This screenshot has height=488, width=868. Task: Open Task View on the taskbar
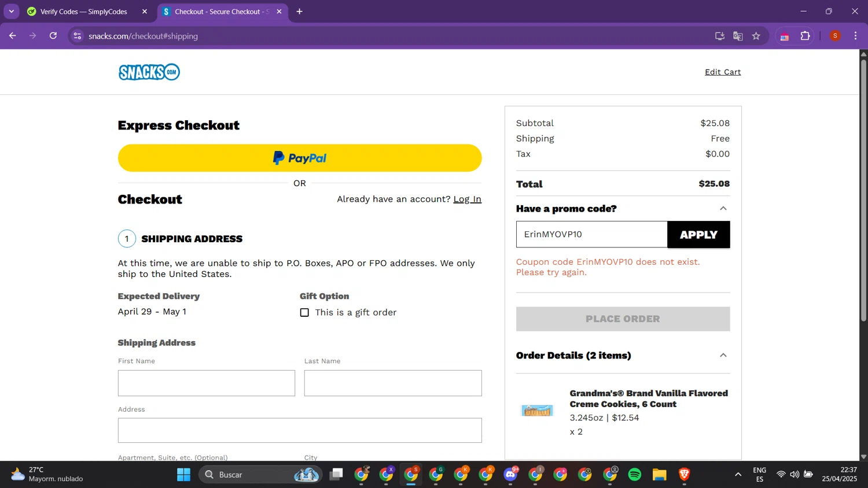(336, 475)
